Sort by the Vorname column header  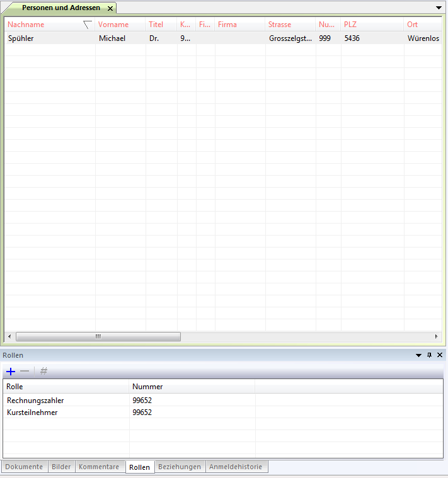[113, 25]
